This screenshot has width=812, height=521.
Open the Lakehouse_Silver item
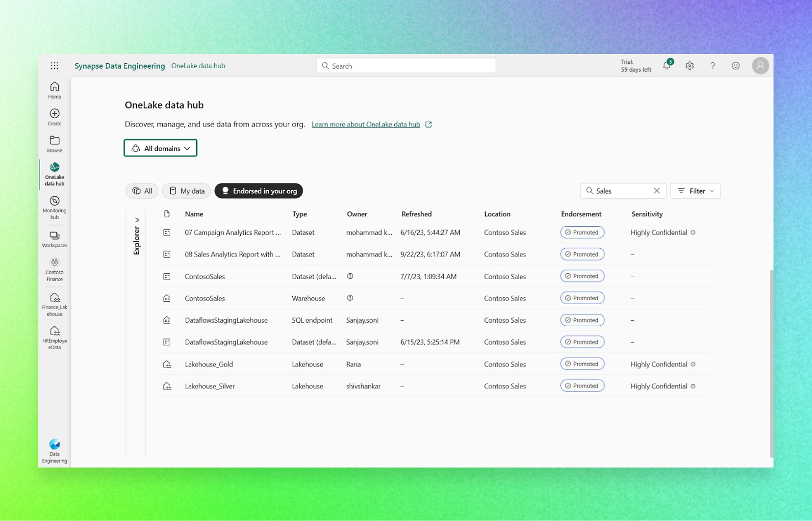click(210, 386)
